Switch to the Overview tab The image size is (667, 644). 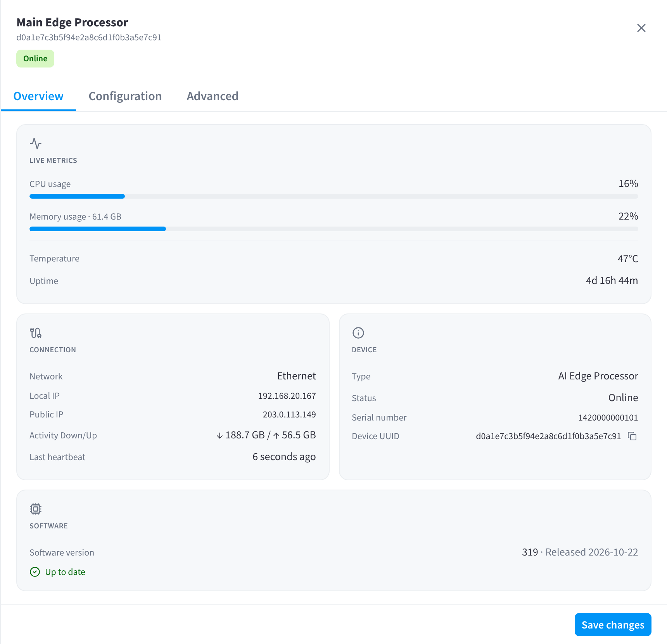click(x=38, y=96)
